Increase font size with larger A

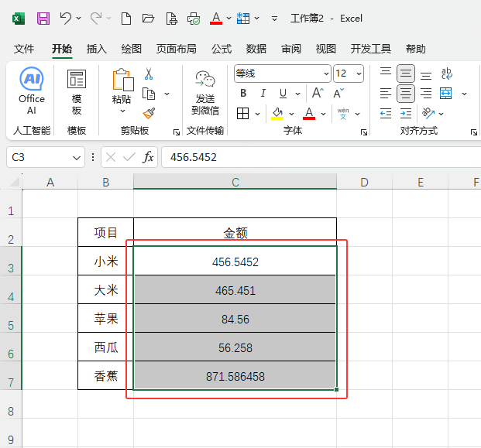point(318,93)
